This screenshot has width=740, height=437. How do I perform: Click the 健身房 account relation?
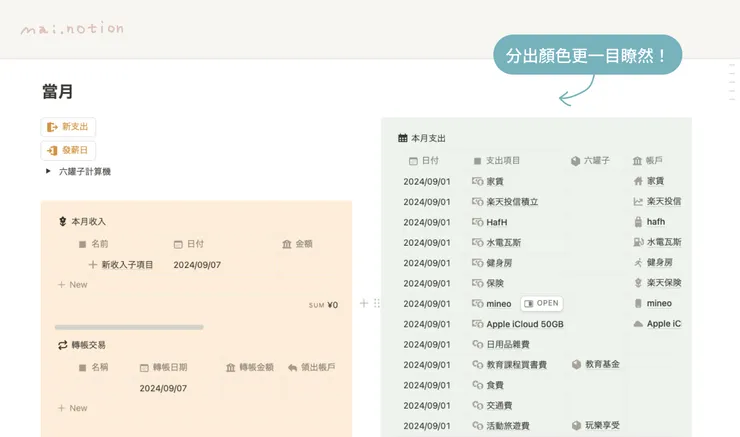(653, 262)
